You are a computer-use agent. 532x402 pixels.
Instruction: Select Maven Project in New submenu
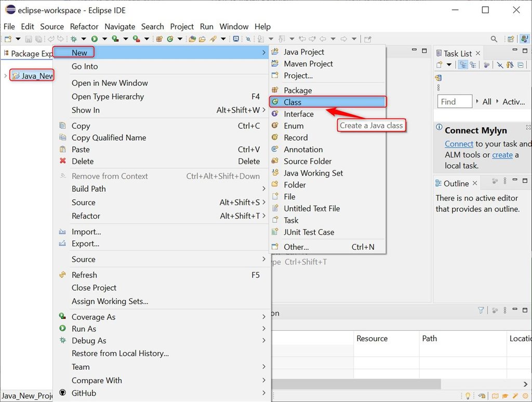[x=328, y=64]
